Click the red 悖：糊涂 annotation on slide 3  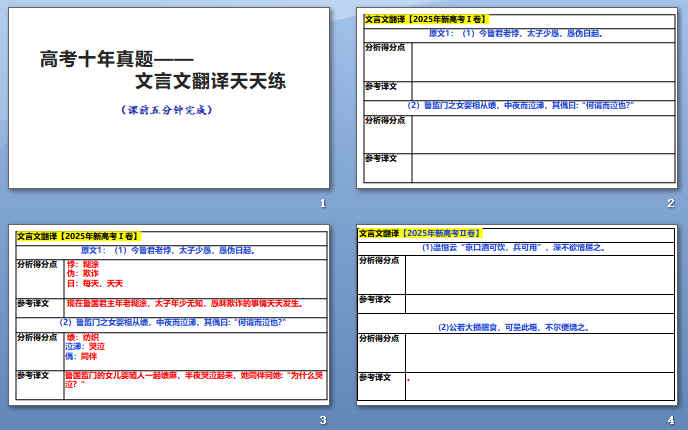click(82, 264)
